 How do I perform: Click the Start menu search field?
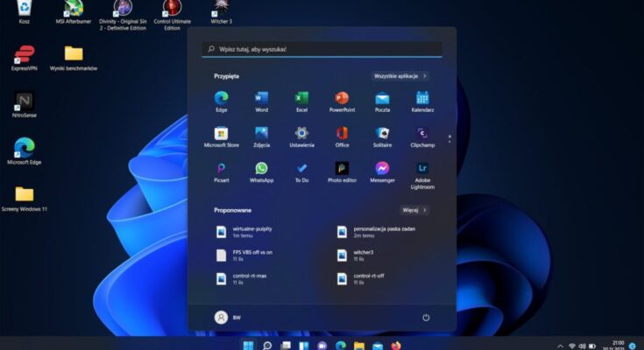322,49
